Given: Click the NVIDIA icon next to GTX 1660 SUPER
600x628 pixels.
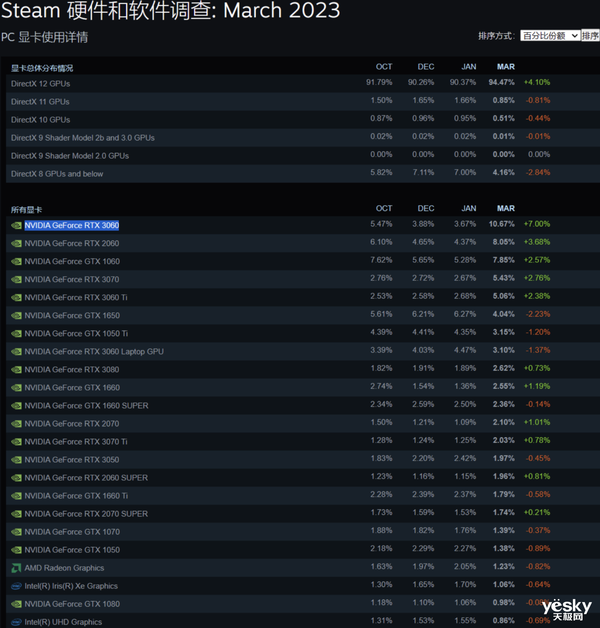Looking at the screenshot, I should pos(16,405).
